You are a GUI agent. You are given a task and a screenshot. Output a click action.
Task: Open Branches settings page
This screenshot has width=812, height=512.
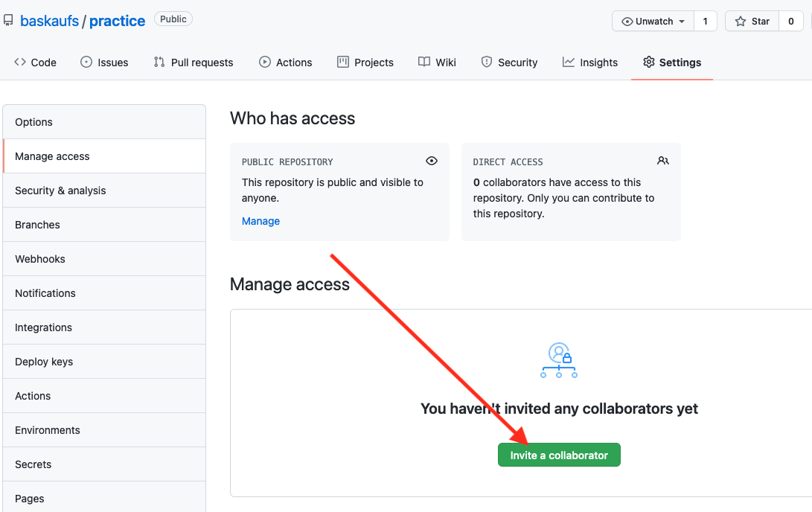104,225
